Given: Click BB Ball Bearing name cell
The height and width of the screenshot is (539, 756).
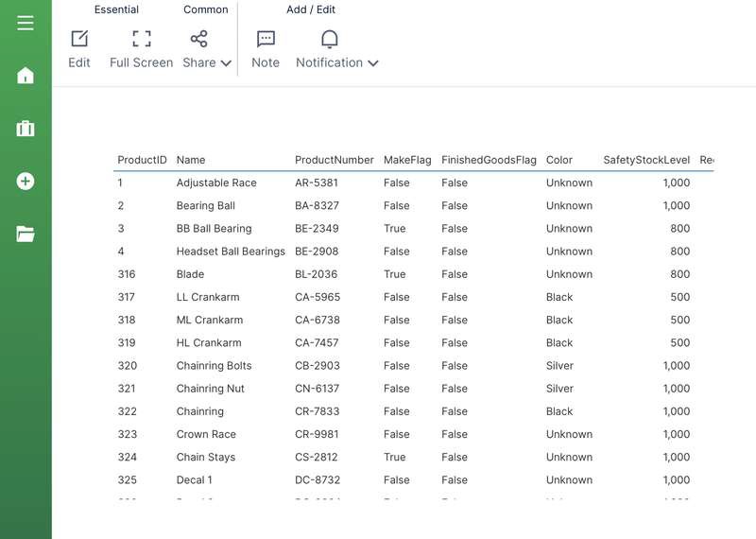Looking at the screenshot, I should [215, 228].
